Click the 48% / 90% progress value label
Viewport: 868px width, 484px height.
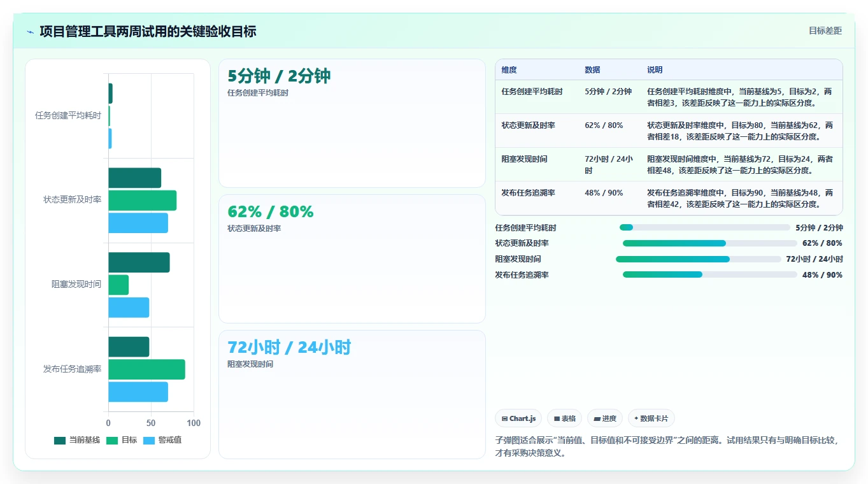[822, 275]
